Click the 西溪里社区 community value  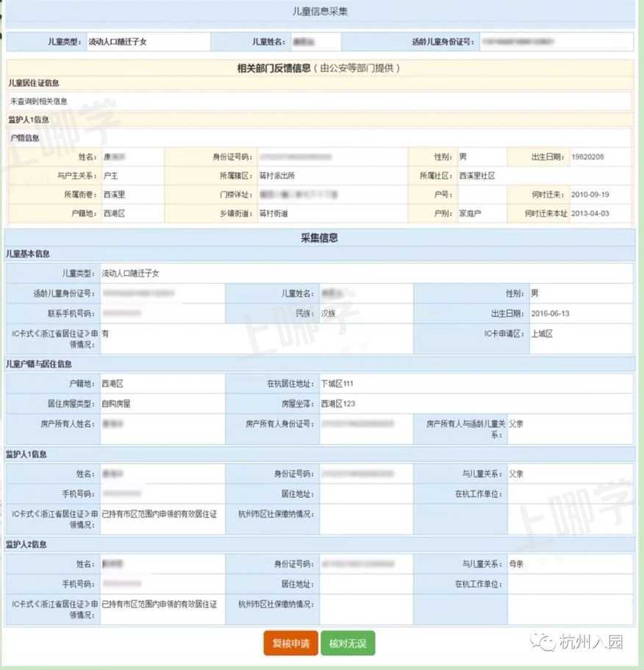[x=477, y=176]
